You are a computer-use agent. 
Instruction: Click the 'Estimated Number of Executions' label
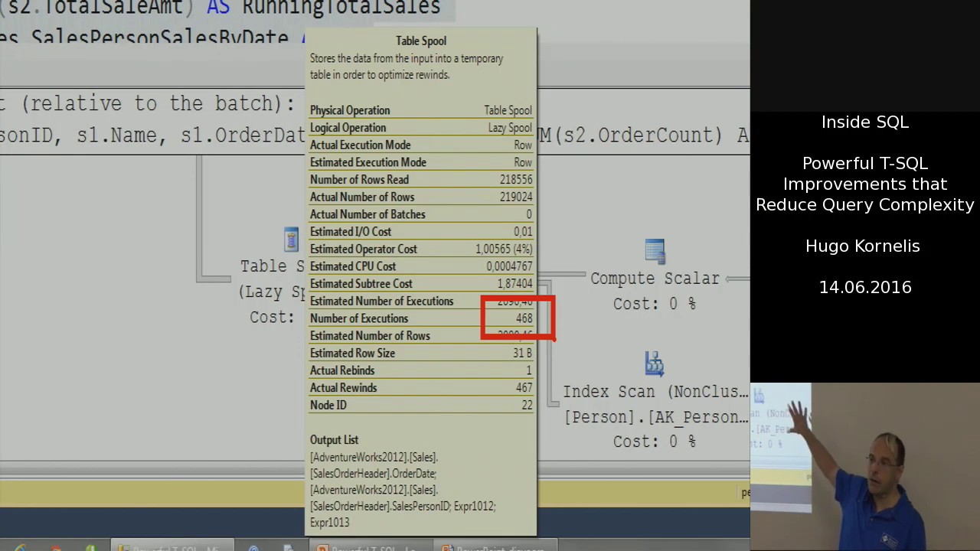coord(381,301)
